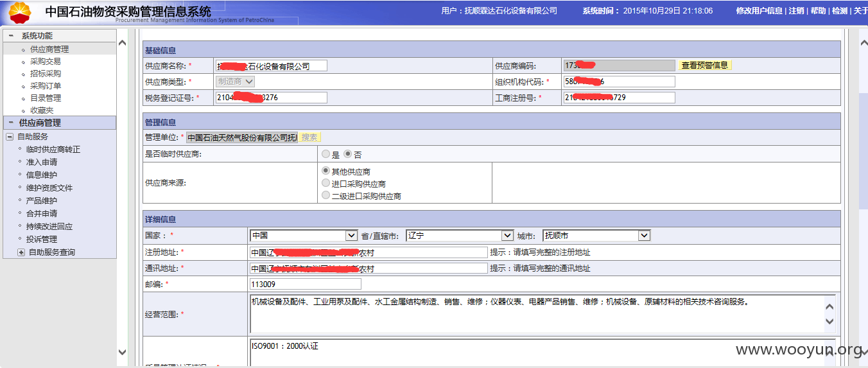Focus 通讯地址 input field

point(369,268)
